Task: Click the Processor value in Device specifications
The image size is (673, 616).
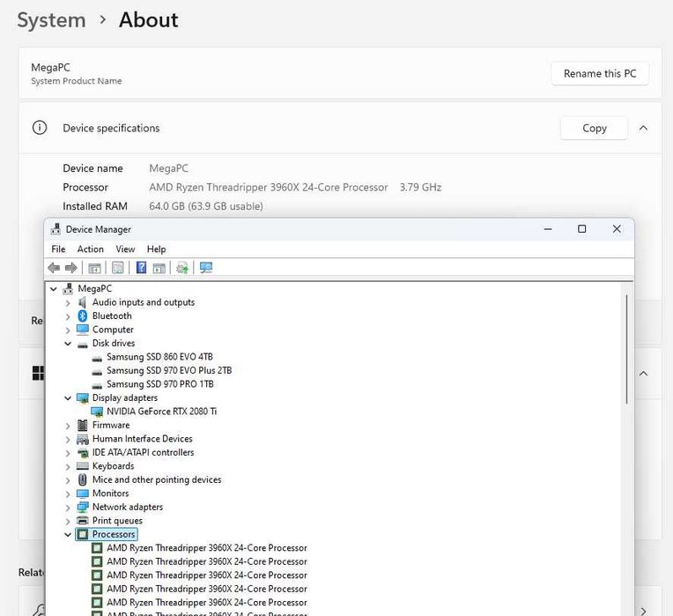Action: (269, 187)
